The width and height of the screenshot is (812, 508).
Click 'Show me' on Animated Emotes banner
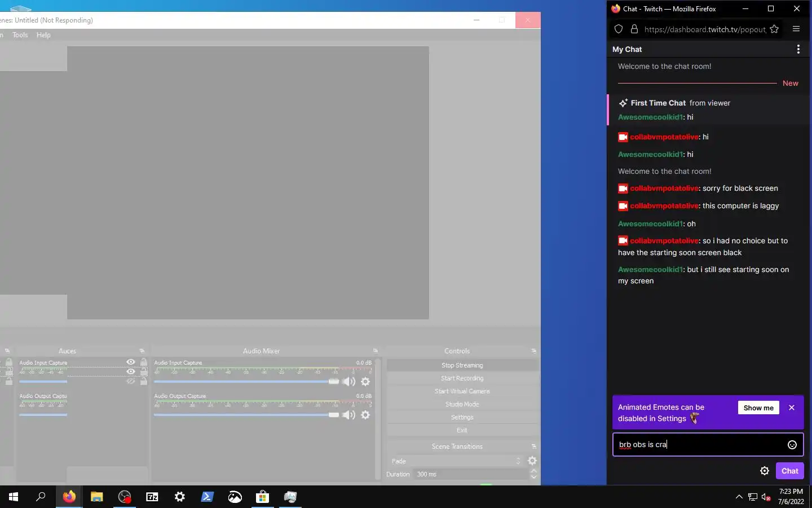point(758,408)
